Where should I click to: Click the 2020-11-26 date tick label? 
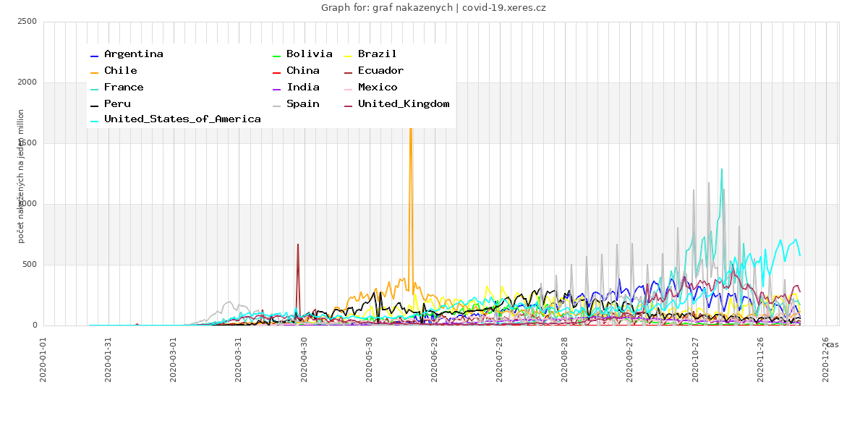click(x=759, y=359)
